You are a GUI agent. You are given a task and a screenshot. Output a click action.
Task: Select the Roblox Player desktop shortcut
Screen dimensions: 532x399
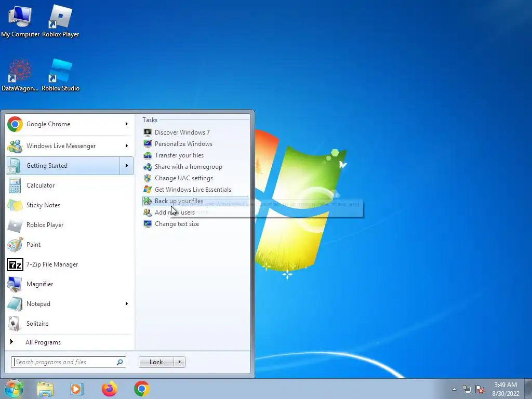coord(60,21)
